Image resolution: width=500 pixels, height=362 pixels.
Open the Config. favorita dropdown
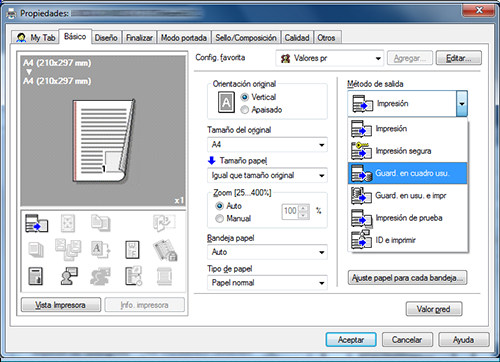[x=329, y=58]
